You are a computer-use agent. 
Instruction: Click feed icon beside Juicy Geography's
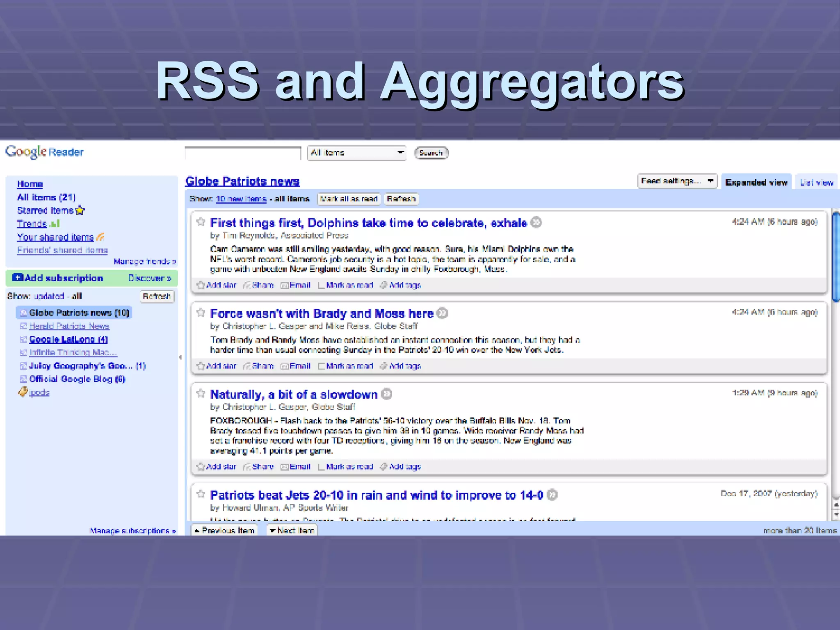23,365
